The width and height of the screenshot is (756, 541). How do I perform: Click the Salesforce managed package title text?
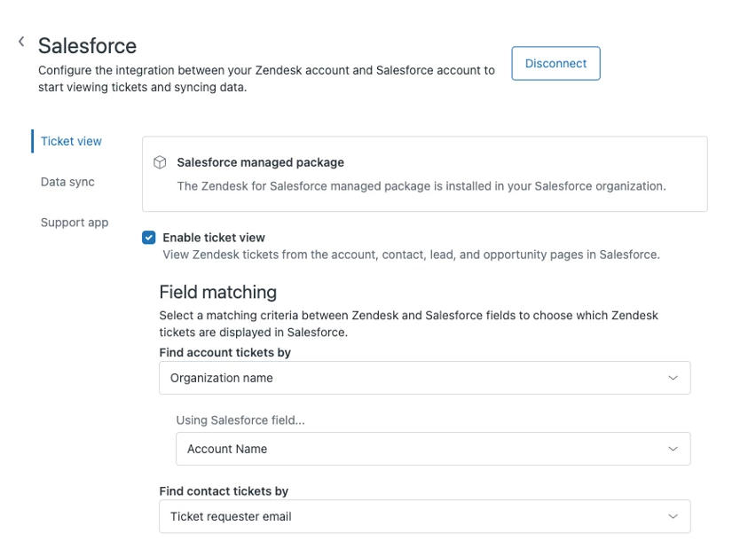pyautogui.click(x=260, y=162)
